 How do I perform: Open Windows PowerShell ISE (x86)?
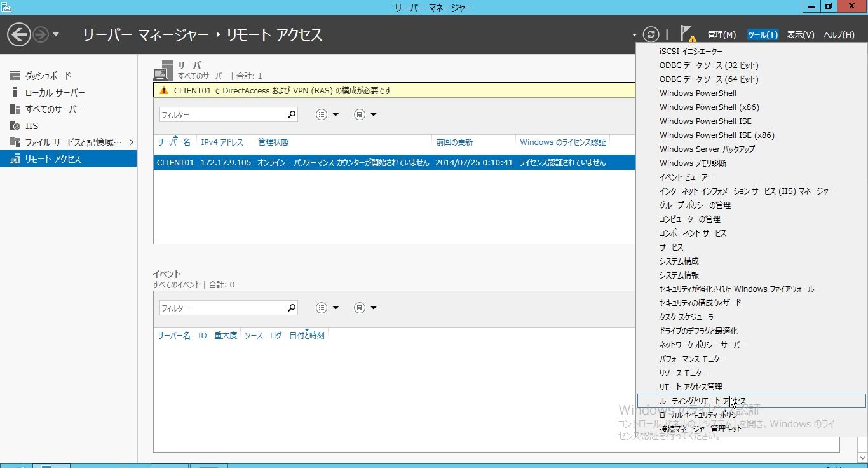tap(752, 135)
